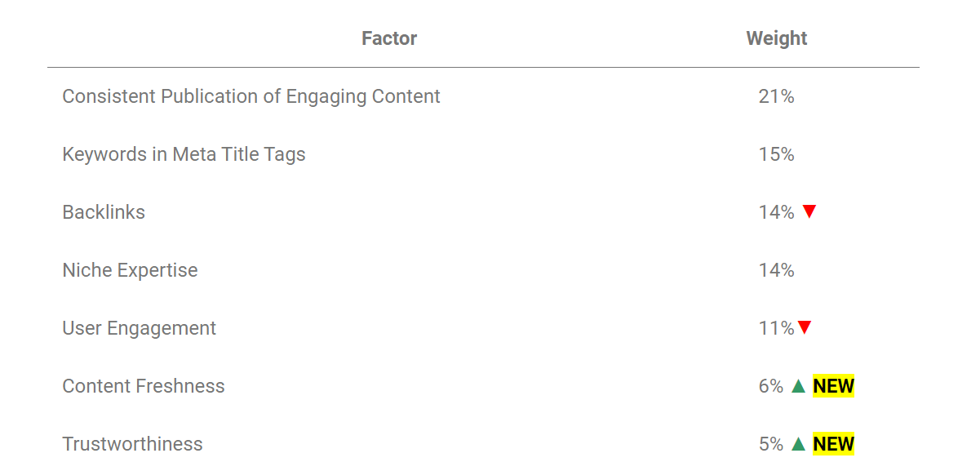Click the 5% weight value
980x471 pixels.
point(770,444)
